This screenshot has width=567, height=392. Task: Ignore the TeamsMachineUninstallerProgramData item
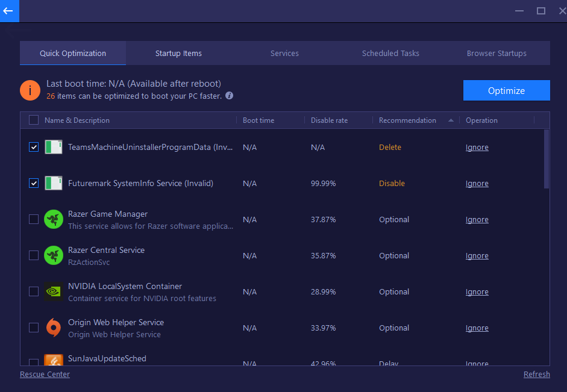(477, 148)
